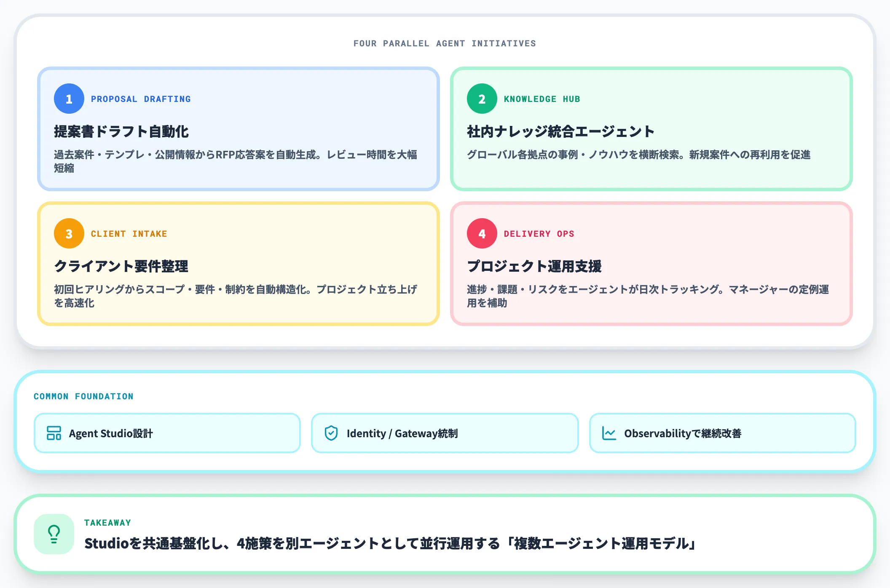Toggle the Identity / Gateway統制 chip
Screen dimensions: 890x588
pos(445,433)
